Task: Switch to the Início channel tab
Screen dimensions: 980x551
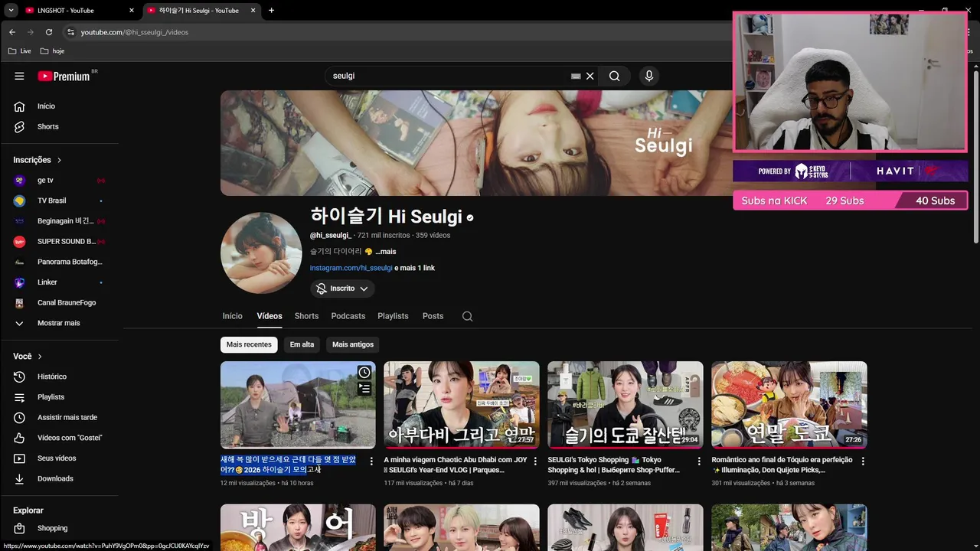Action: click(x=232, y=316)
